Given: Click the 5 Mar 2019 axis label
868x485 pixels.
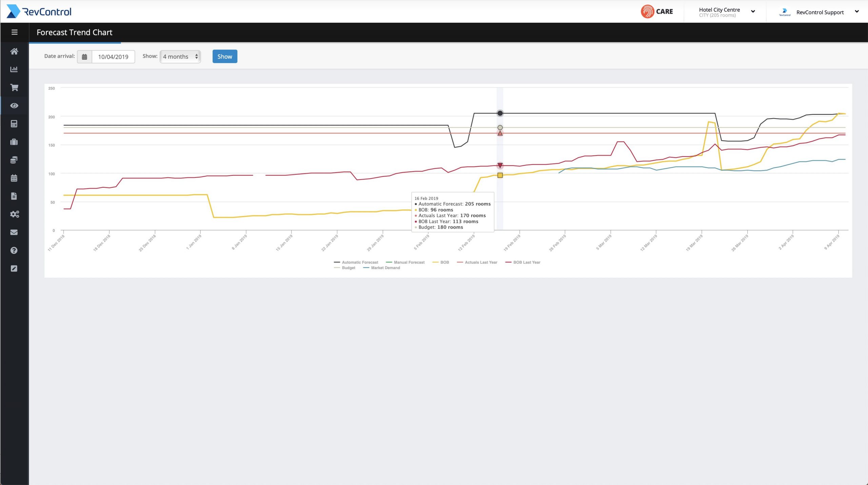Looking at the screenshot, I should (x=604, y=242).
